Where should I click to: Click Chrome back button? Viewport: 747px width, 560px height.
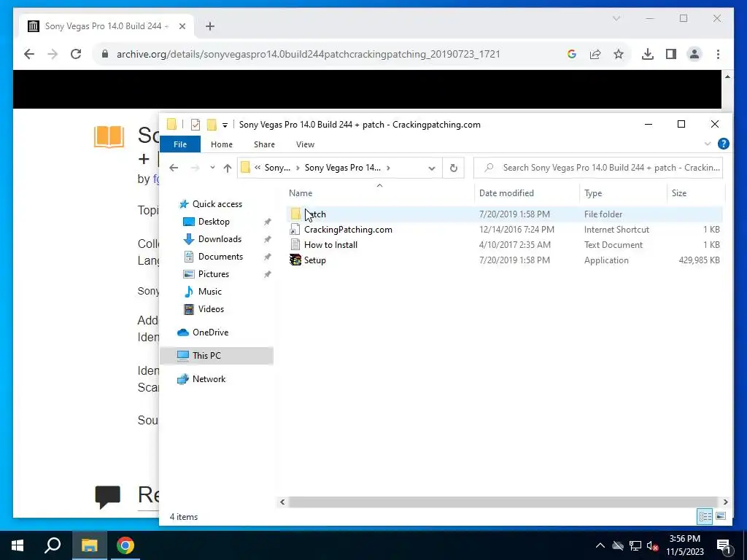point(29,54)
